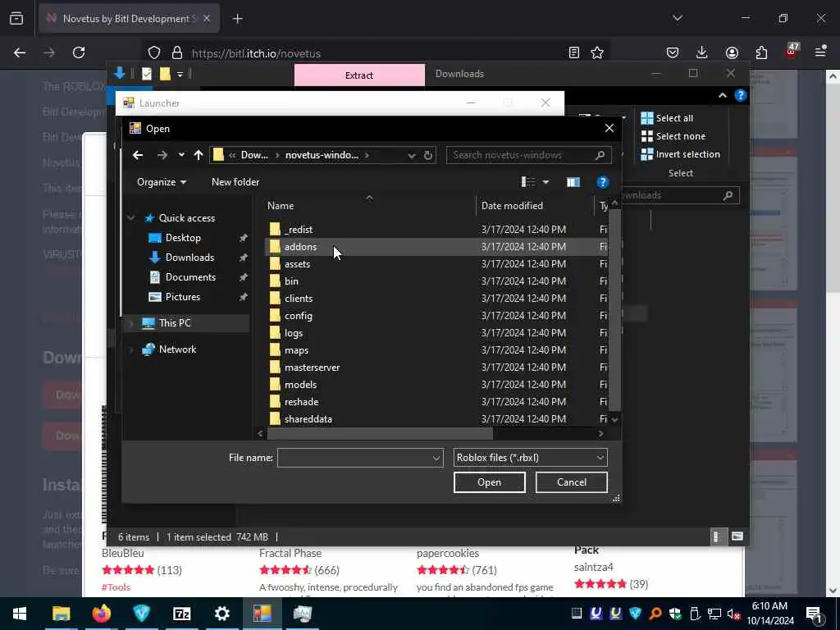This screenshot has height=630, width=840.
Task: Select Network in navigation pane
Action: point(177,349)
